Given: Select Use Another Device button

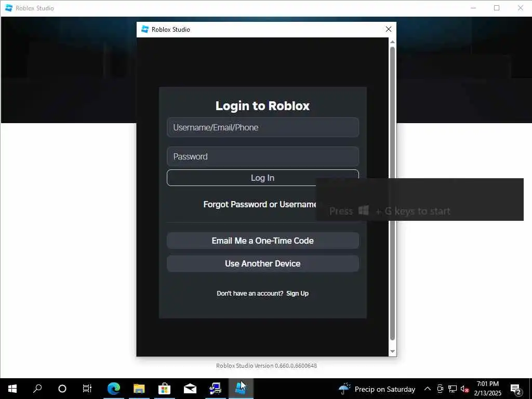Looking at the screenshot, I should (262, 263).
